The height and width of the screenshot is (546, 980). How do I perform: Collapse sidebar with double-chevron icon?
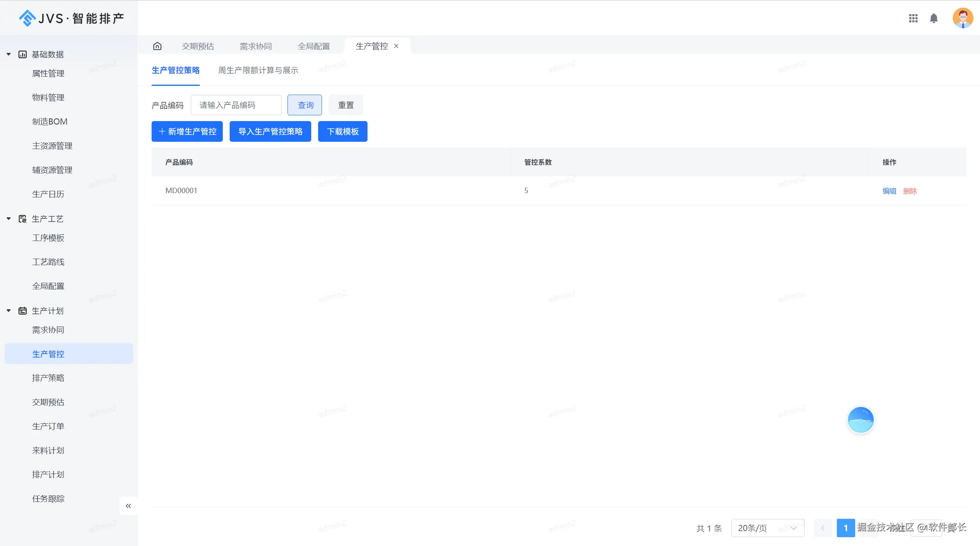click(128, 506)
